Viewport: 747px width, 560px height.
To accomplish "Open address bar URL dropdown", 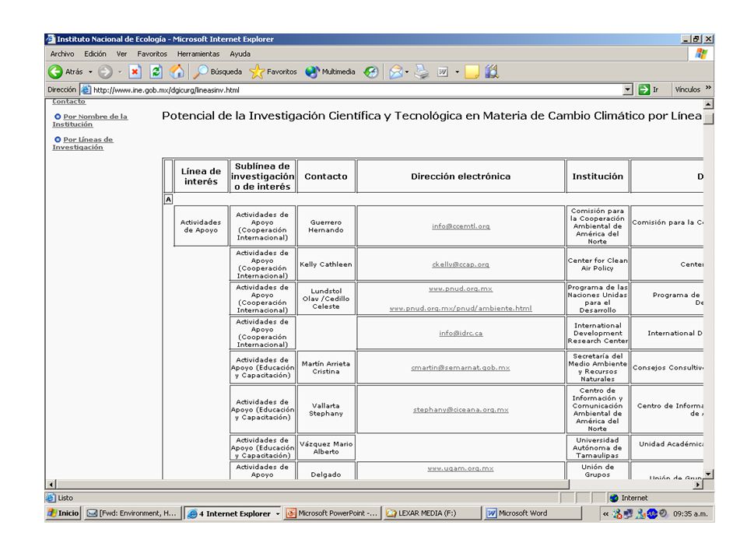I will [628, 89].
